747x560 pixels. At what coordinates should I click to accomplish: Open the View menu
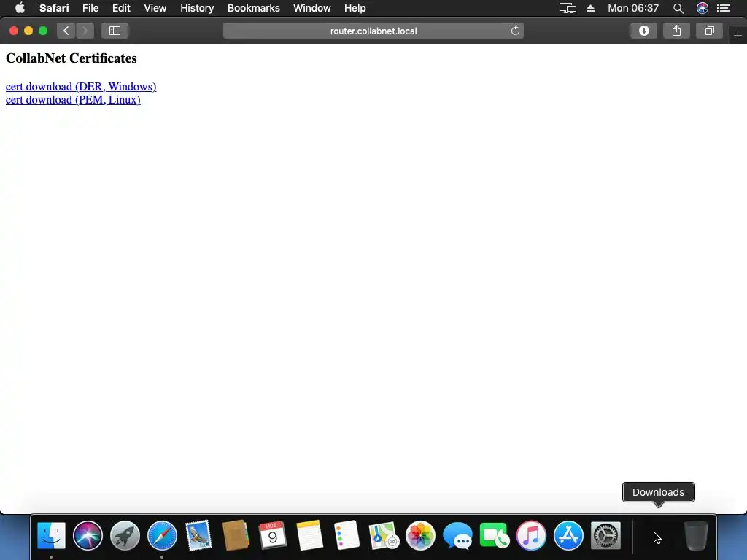(155, 8)
